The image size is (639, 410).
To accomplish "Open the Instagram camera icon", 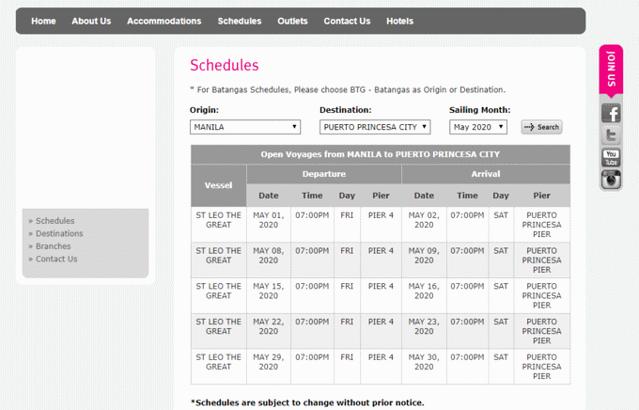I will coord(611,179).
